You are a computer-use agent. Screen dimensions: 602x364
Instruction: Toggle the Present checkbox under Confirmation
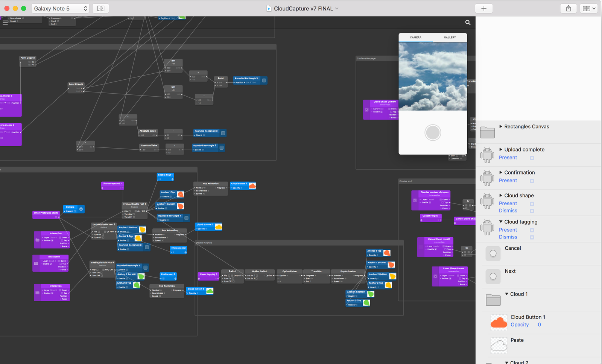(532, 181)
